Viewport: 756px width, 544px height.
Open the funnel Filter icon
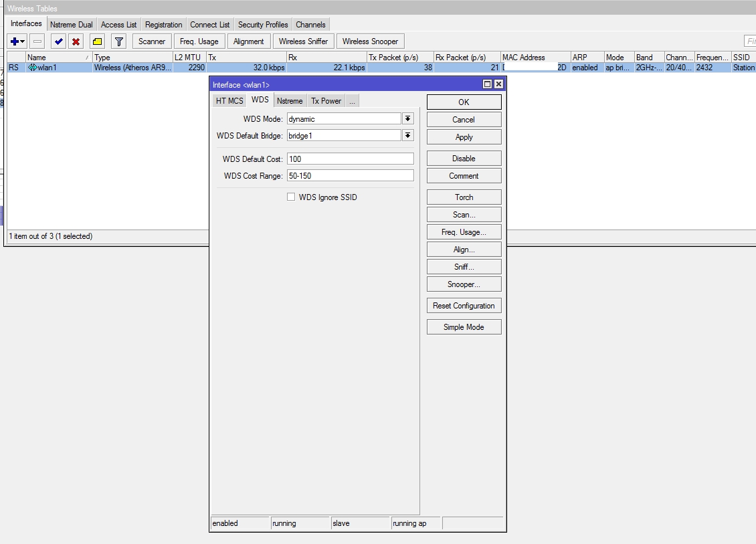tap(118, 41)
